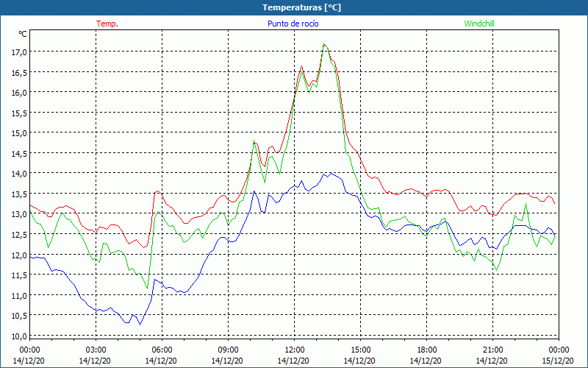Click the 18:00 time axis label
Screen dimensions: 588x368
pyautogui.click(x=427, y=350)
